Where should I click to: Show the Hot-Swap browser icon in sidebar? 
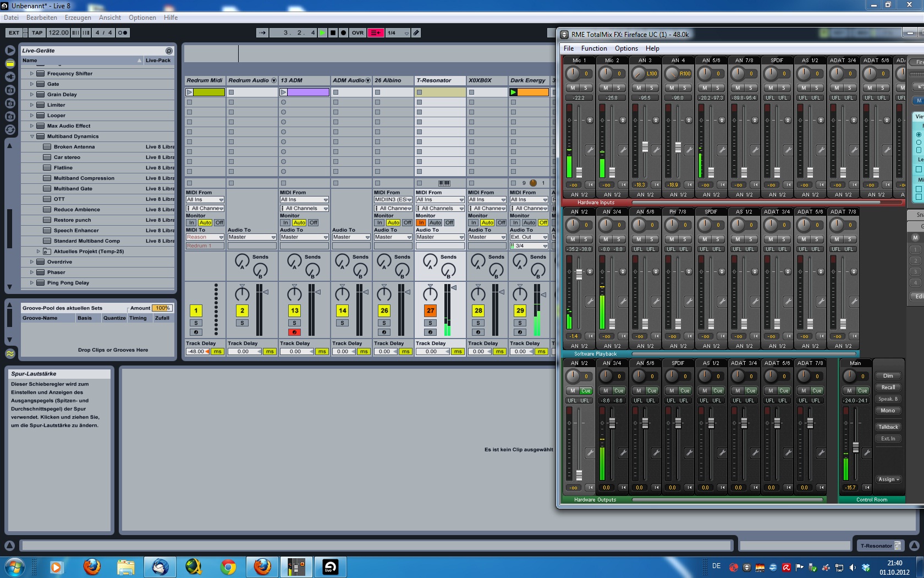coord(10,130)
